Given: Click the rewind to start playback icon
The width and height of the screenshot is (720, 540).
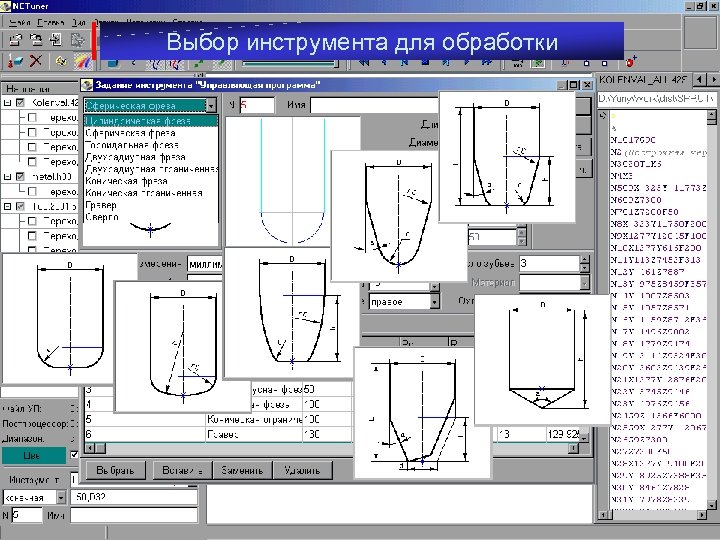Looking at the screenshot, I should click(x=364, y=62).
